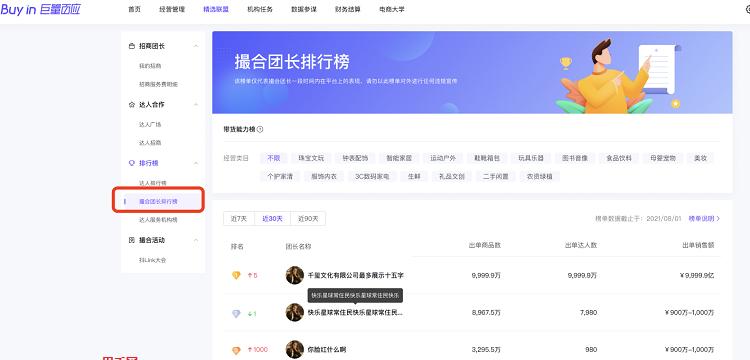
Task: Collapse the 排行榜 sidebar section
Action: coord(196,163)
